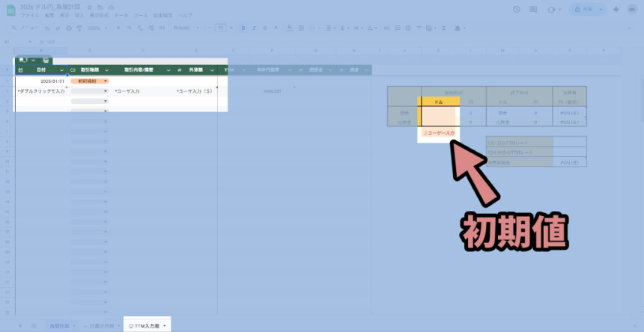Click the bold formatting icon

tap(243, 28)
